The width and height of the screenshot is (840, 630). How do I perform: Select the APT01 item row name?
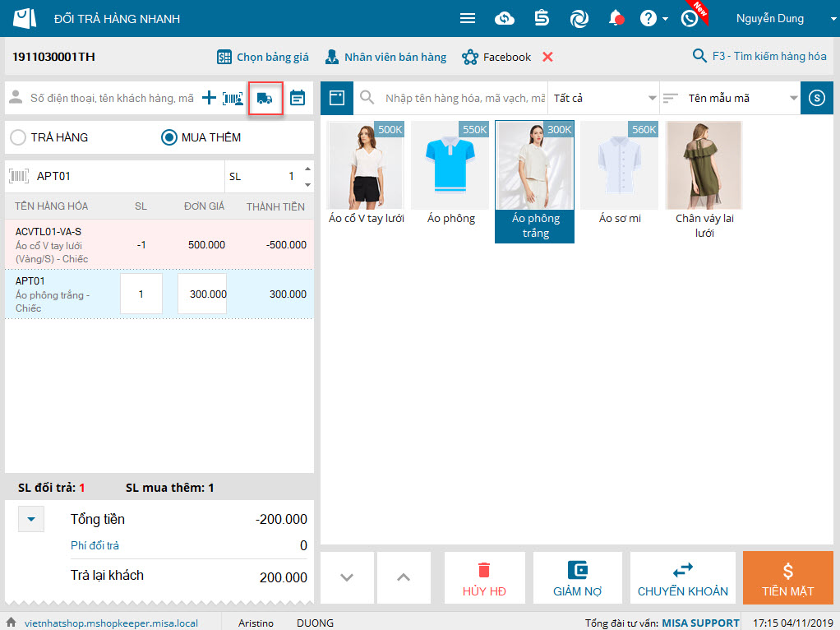click(53, 294)
